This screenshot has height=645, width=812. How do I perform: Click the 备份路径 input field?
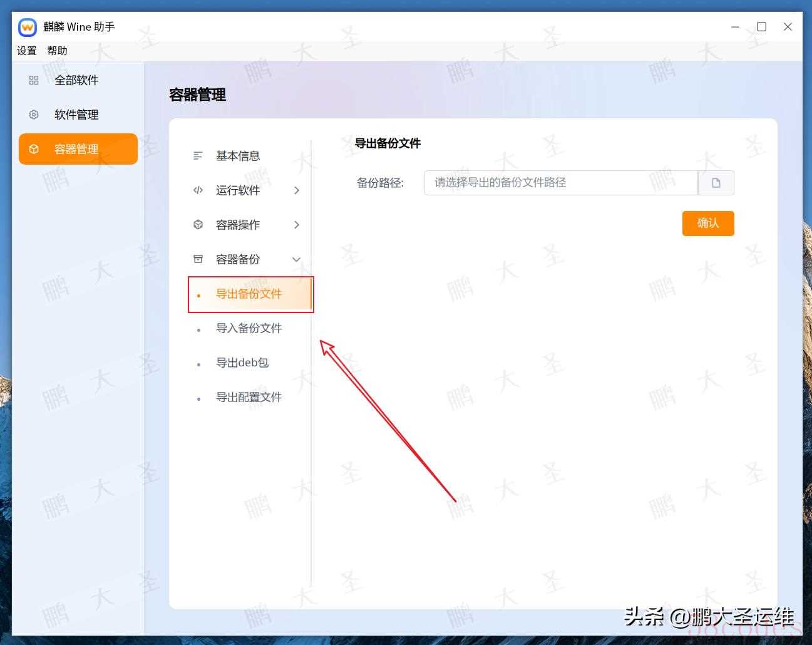pos(561,183)
